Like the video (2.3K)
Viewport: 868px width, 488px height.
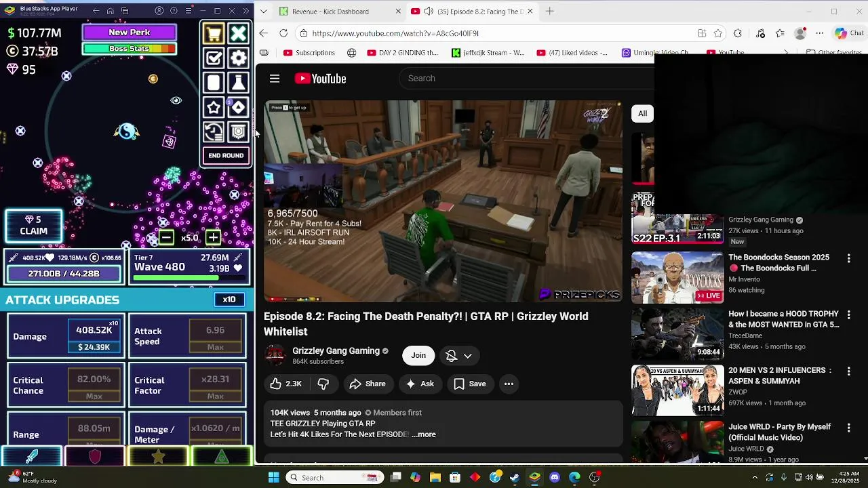(285, 384)
